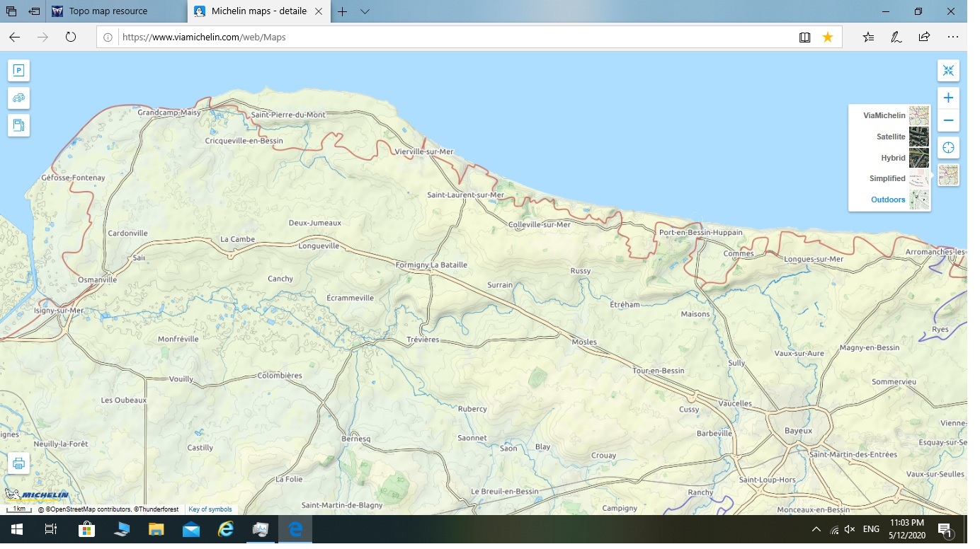980x549 pixels.
Task: Open a new browser tab
Action: 343,11
